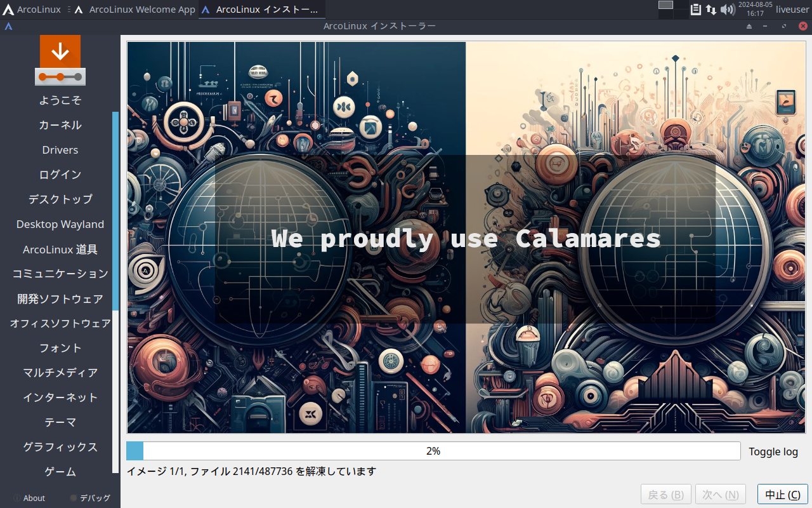The width and height of the screenshot is (812, 508).
Task: Select the Drivers step in sidebar
Action: (60, 150)
